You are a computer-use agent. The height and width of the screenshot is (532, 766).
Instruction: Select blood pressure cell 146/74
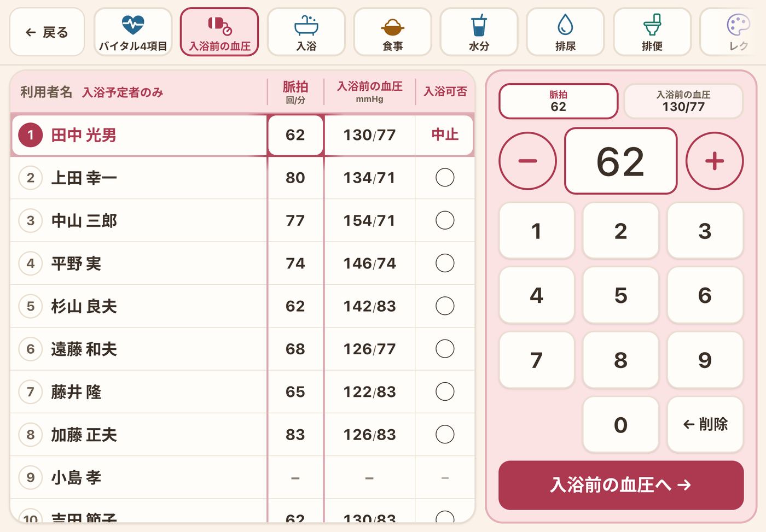(x=369, y=263)
